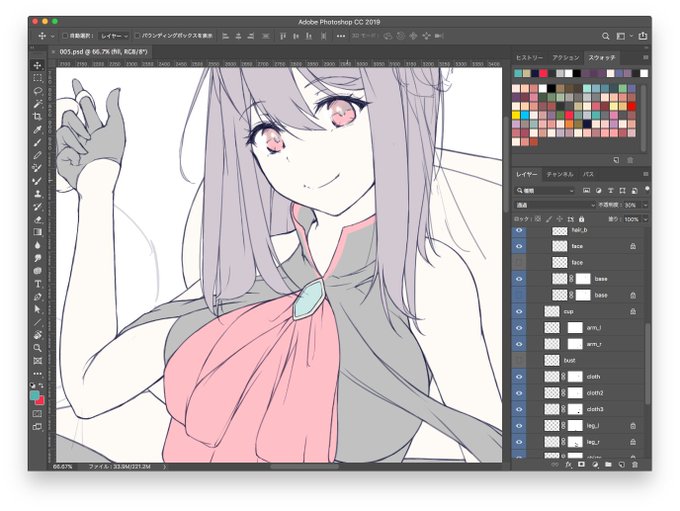Click the zoom percentage field in status bar
680x511 pixels.
tap(64, 467)
